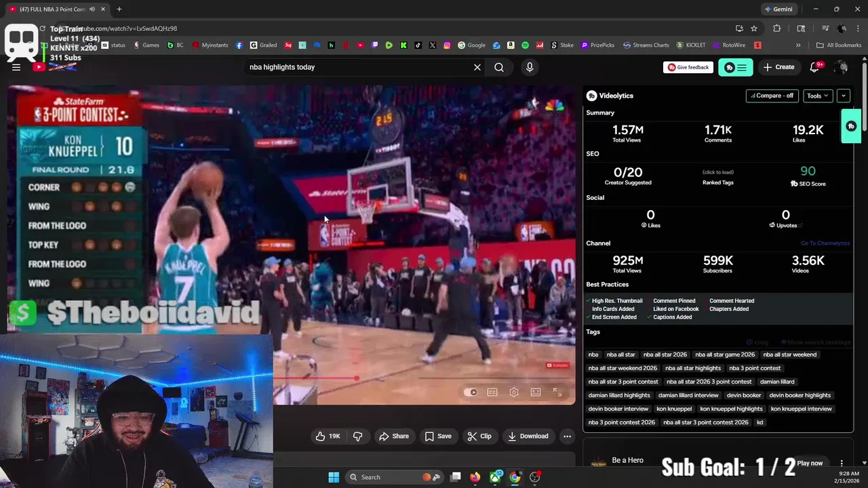The height and width of the screenshot is (488, 868).
Task: Open the TubeBuddy menu button in header
Action: click(x=736, y=67)
